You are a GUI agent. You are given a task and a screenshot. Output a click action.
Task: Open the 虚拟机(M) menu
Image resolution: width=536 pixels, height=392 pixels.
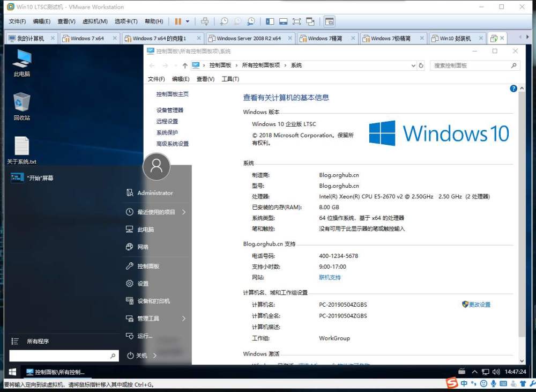point(95,21)
